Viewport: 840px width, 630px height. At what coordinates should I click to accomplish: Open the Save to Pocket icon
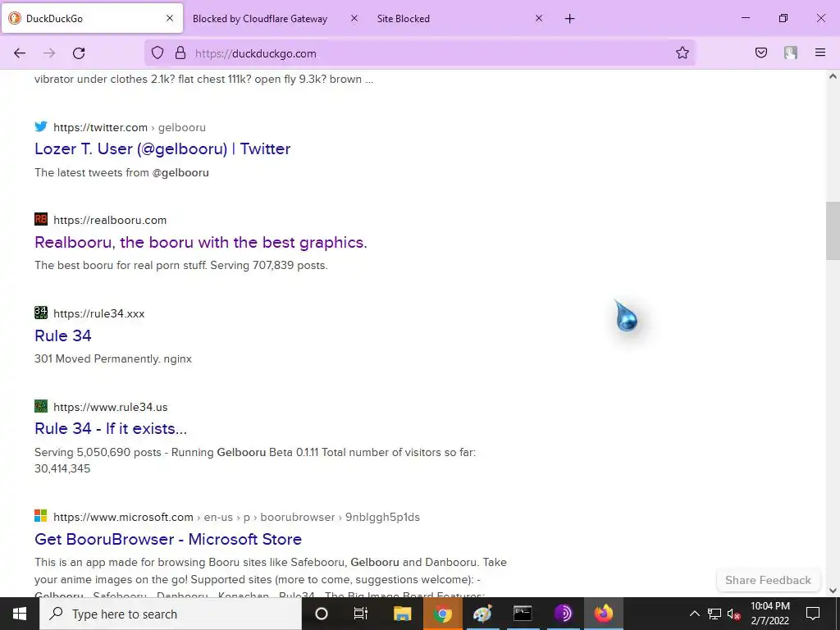click(x=761, y=52)
